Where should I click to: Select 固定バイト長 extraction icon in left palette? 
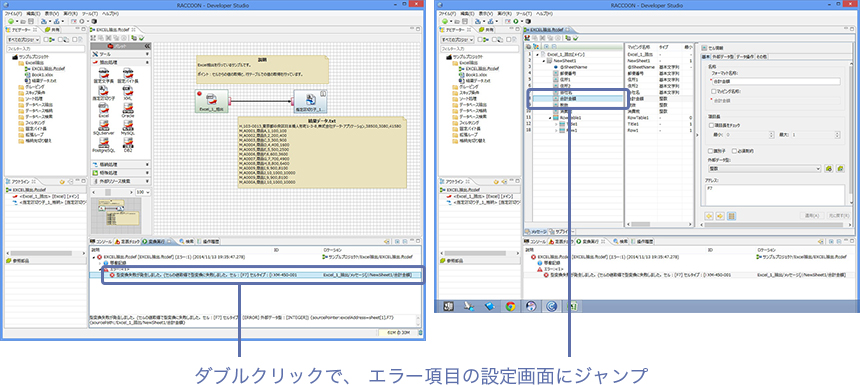(128, 75)
